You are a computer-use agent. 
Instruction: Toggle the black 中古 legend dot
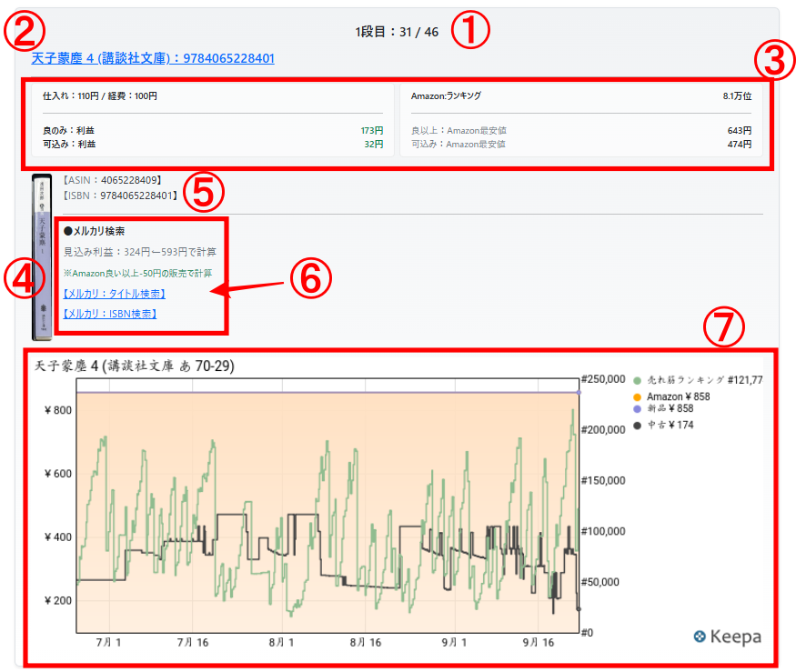[637, 425]
